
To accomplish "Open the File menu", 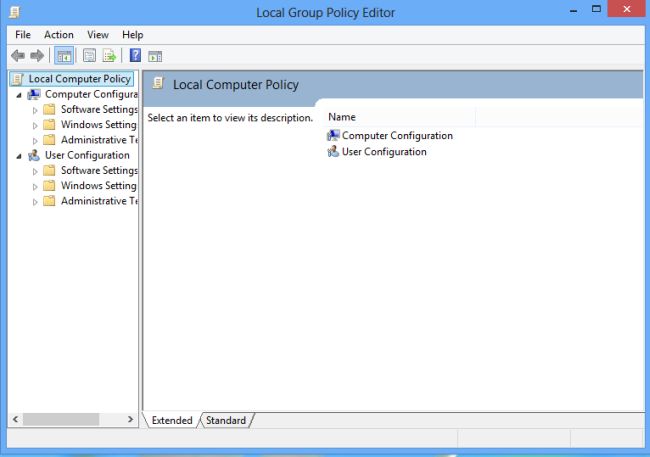I will click(x=23, y=35).
